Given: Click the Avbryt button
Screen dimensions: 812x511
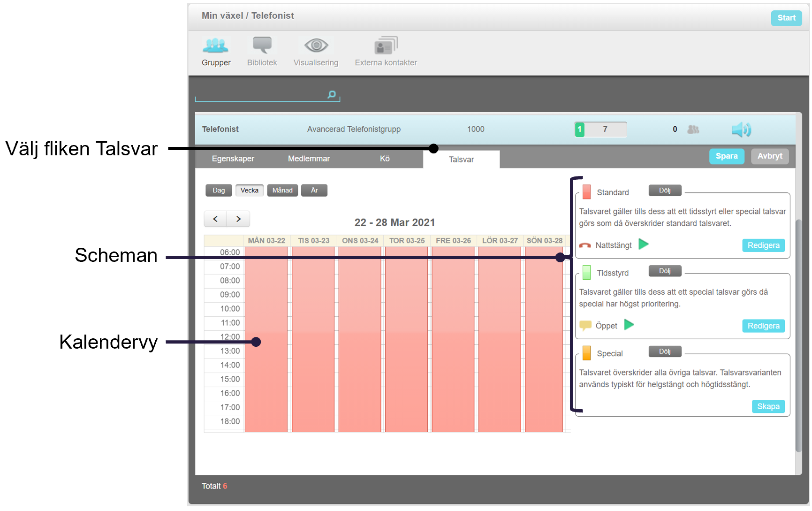Looking at the screenshot, I should point(770,156).
